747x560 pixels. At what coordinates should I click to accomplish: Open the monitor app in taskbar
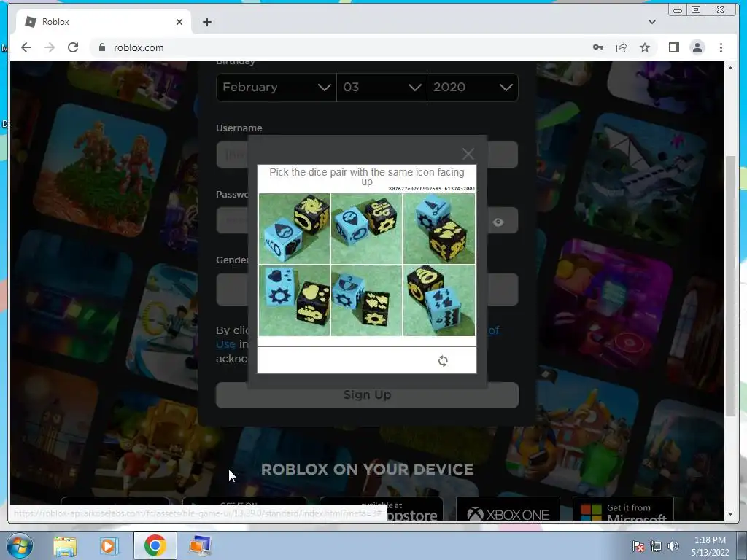tap(200, 545)
